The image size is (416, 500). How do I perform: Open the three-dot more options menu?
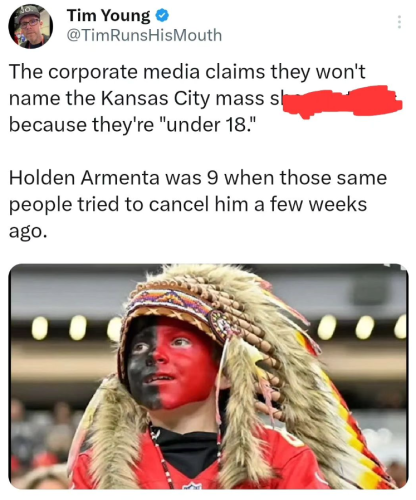399,22
